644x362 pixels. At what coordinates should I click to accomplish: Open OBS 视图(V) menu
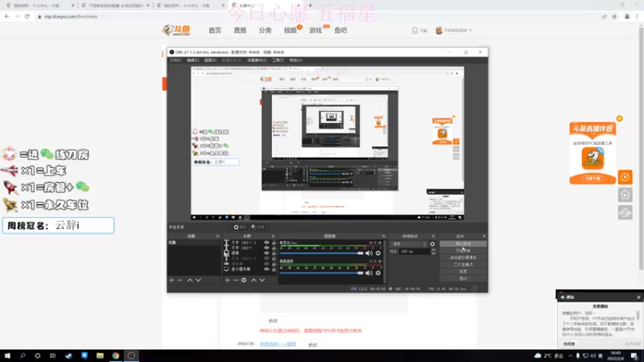[210, 60]
